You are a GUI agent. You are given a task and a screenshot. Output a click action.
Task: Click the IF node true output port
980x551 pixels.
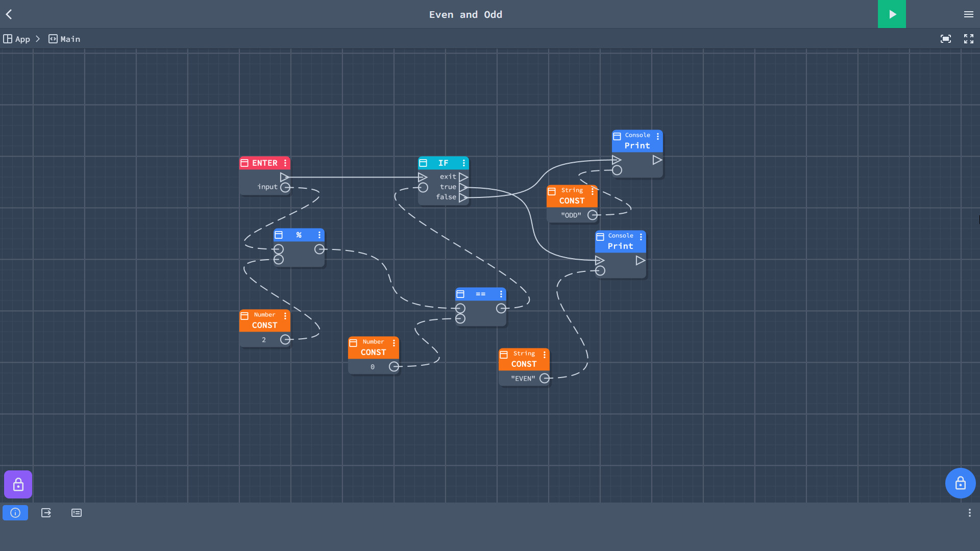463,187
